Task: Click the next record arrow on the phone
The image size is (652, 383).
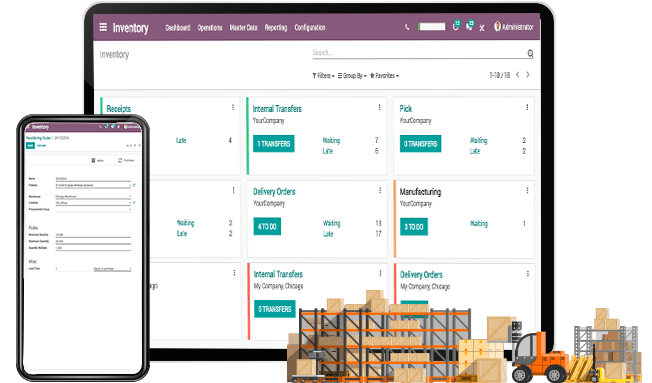Action: 139,146
